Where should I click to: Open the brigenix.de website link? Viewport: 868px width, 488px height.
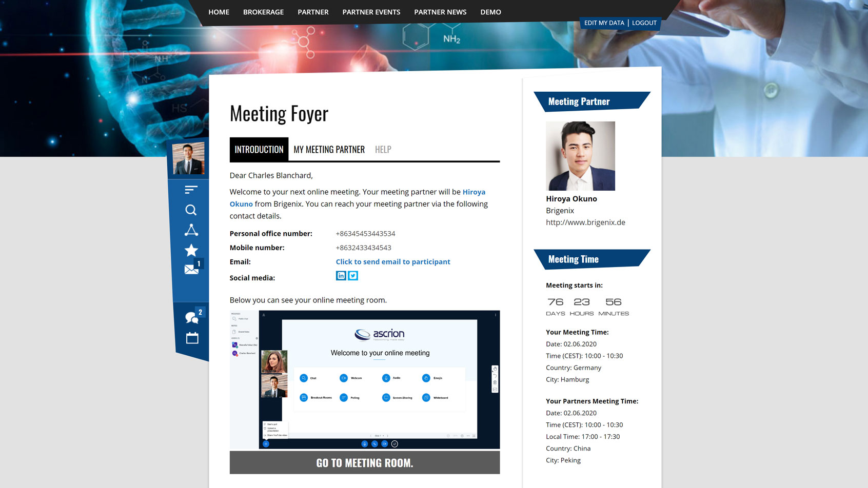pos(585,222)
